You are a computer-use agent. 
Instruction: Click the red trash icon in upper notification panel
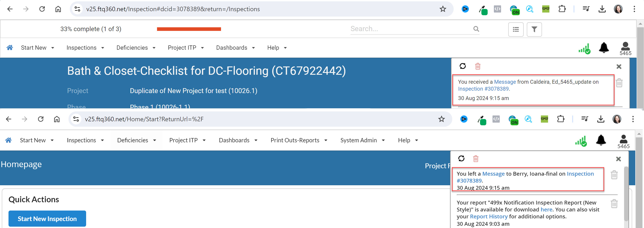[x=478, y=66]
